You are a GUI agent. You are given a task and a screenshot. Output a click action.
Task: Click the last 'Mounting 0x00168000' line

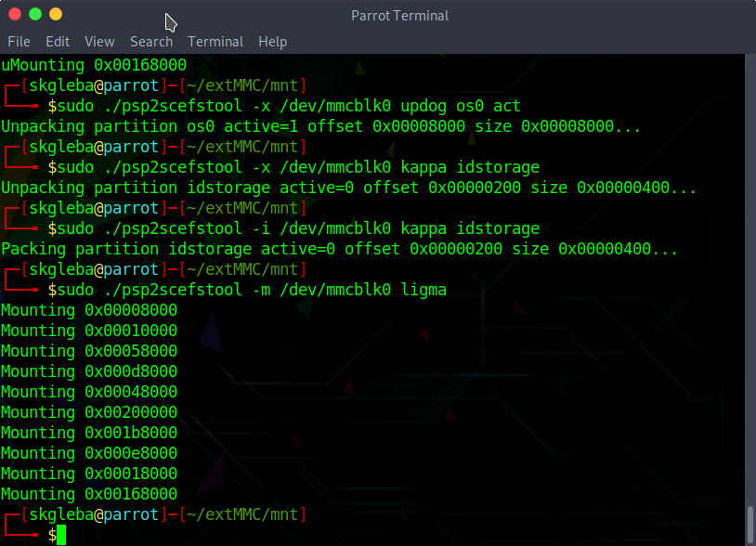coord(89,494)
